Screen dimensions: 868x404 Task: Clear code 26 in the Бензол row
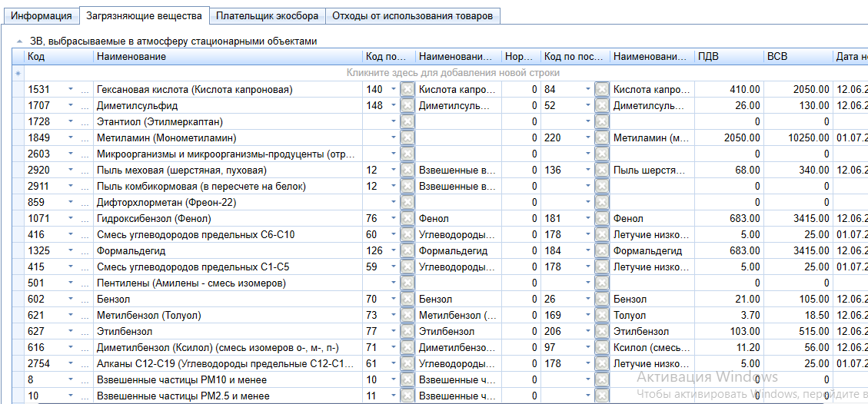pos(602,300)
